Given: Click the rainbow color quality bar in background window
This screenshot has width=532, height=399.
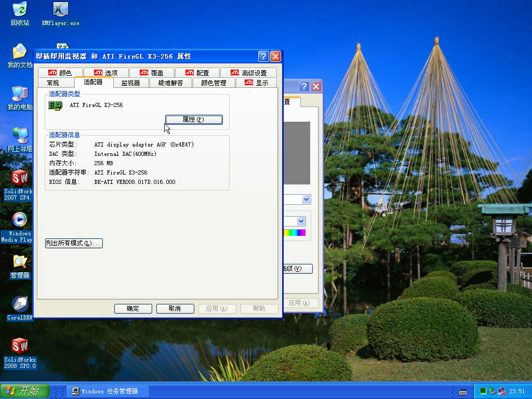Looking at the screenshot, I should (294, 232).
